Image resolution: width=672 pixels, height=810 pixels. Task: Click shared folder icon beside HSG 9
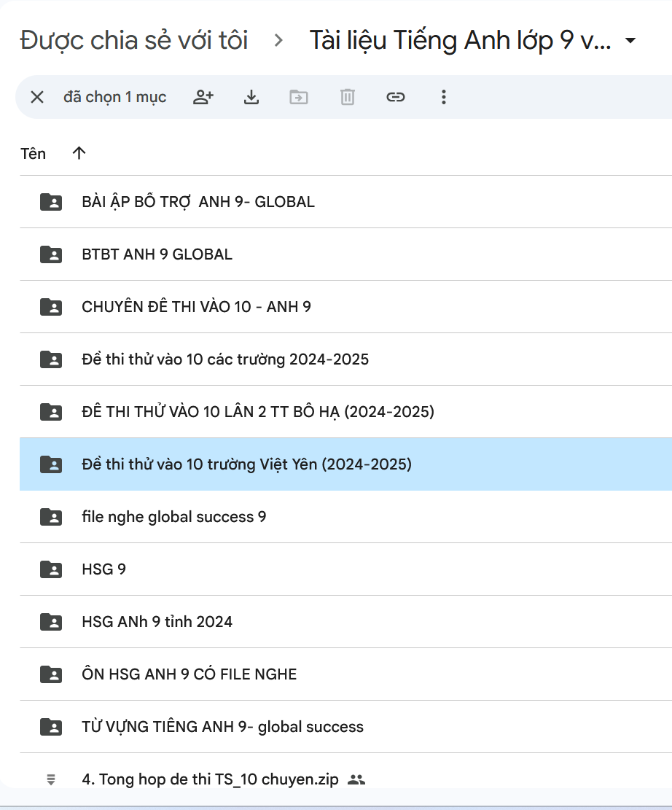click(51, 569)
